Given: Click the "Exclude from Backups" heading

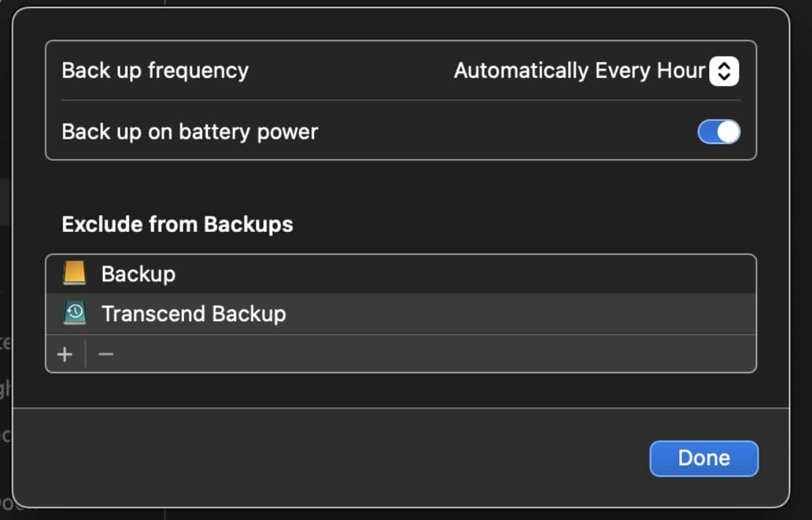Looking at the screenshot, I should tap(177, 224).
